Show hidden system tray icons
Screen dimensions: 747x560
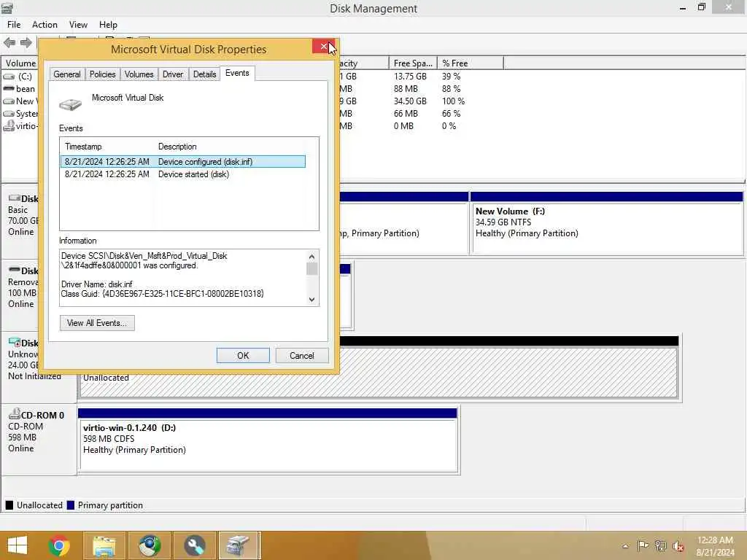click(625, 546)
